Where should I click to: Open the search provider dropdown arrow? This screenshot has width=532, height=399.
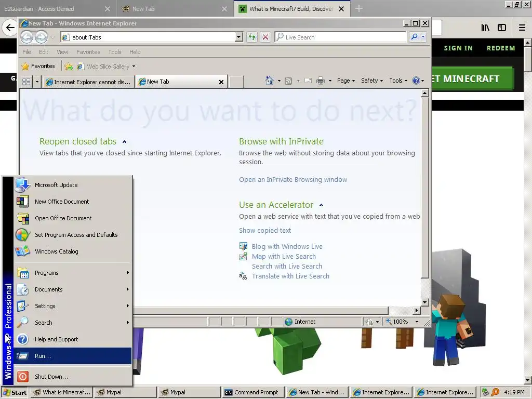click(423, 37)
